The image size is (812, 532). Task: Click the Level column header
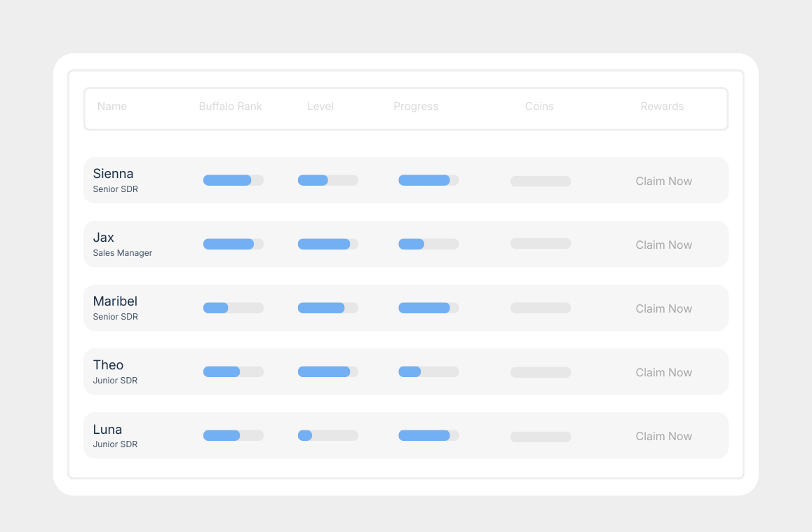coord(320,107)
